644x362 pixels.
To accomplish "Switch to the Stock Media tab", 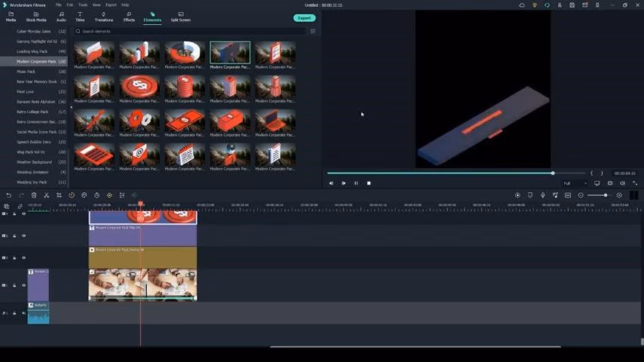I will (x=36, y=17).
